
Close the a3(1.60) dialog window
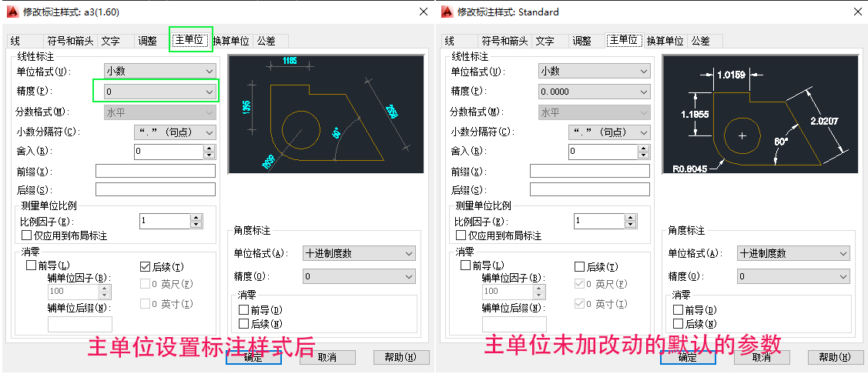424,12
